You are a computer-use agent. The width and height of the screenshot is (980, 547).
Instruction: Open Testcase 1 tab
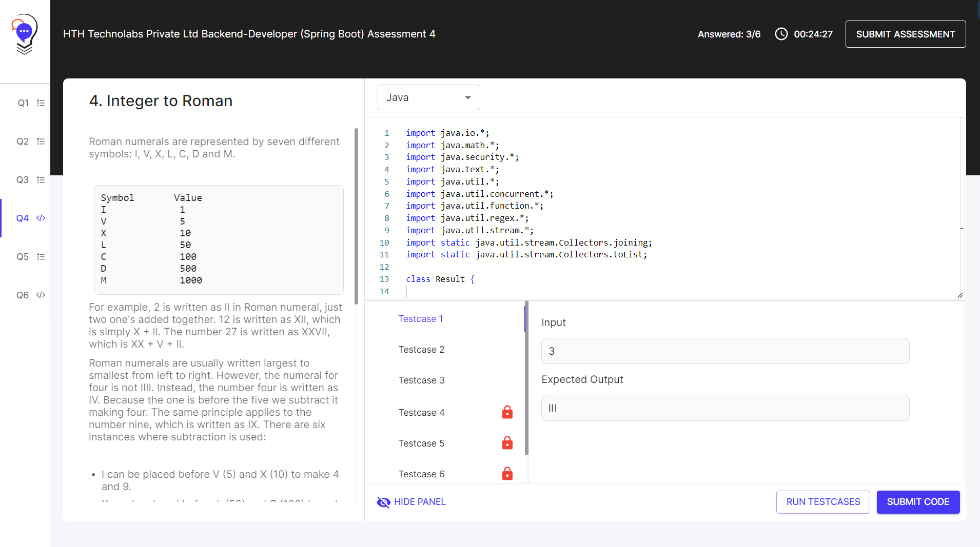point(420,319)
